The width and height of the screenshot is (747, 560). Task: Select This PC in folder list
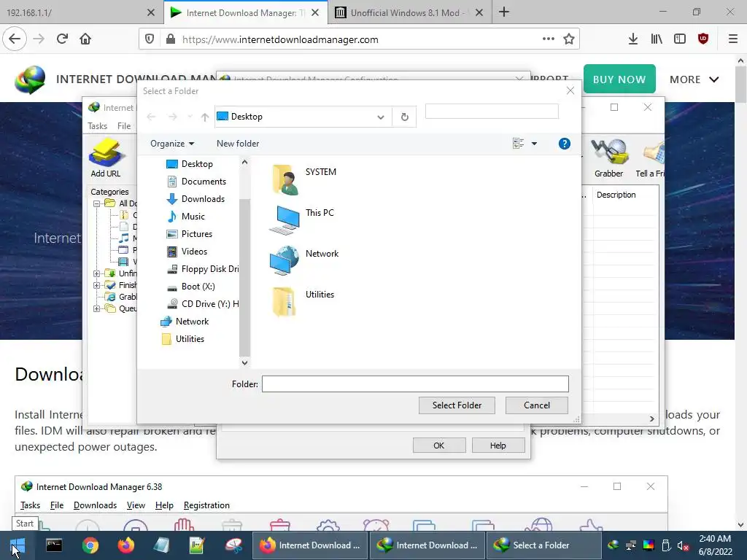click(301, 220)
